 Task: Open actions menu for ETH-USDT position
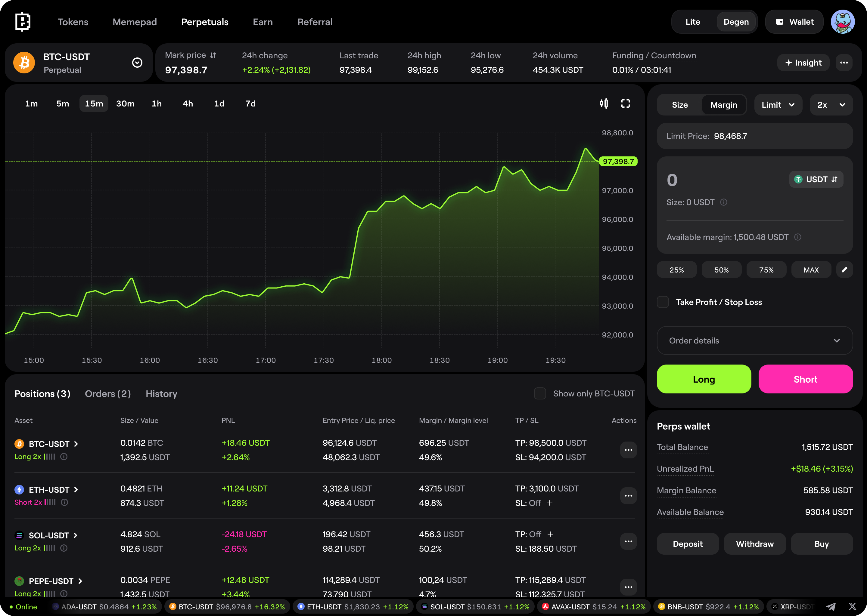(x=628, y=496)
